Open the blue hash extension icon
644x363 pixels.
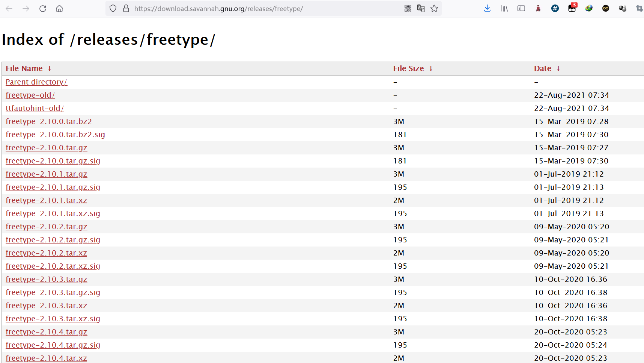click(555, 8)
